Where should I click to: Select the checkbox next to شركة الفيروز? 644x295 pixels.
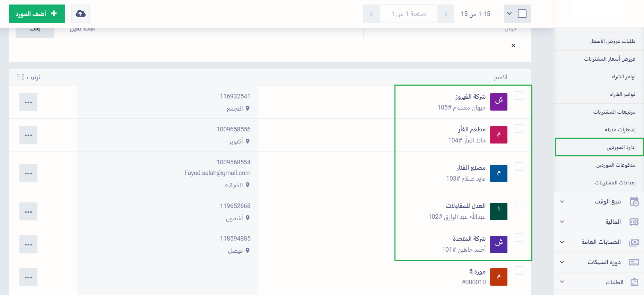coord(519,96)
